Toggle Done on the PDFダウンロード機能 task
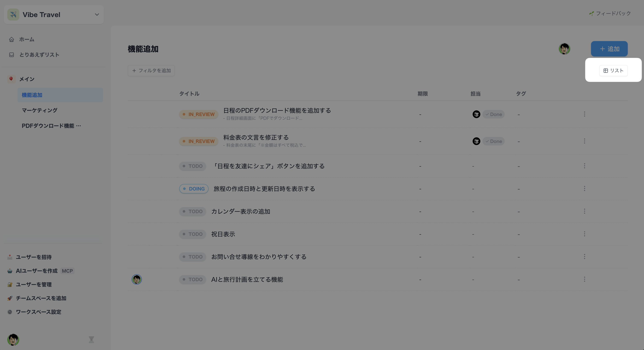 point(493,114)
